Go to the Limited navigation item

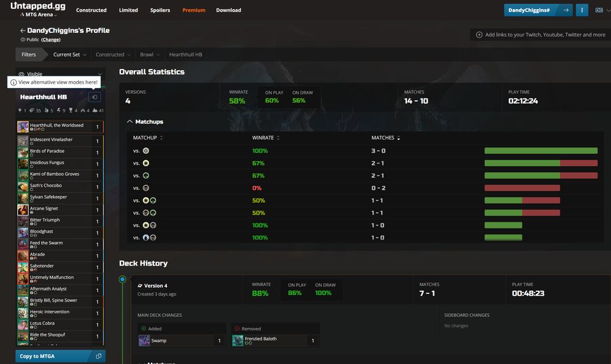128,10
